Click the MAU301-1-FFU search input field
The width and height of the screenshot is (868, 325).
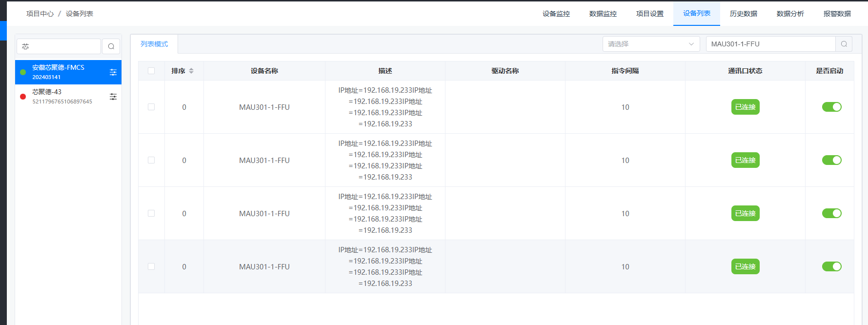click(x=771, y=44)
